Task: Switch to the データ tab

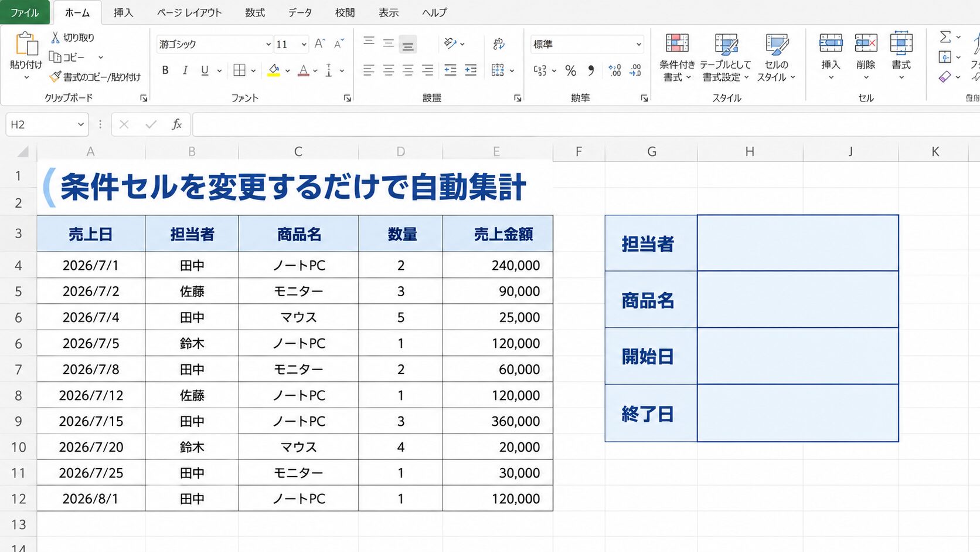Action: click(x=300, y=12)
